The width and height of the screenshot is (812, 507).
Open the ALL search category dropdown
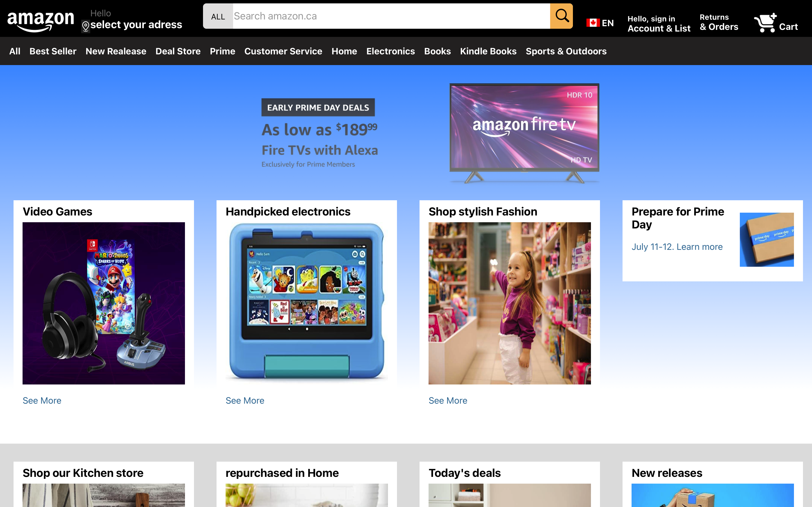coord(218,16)
